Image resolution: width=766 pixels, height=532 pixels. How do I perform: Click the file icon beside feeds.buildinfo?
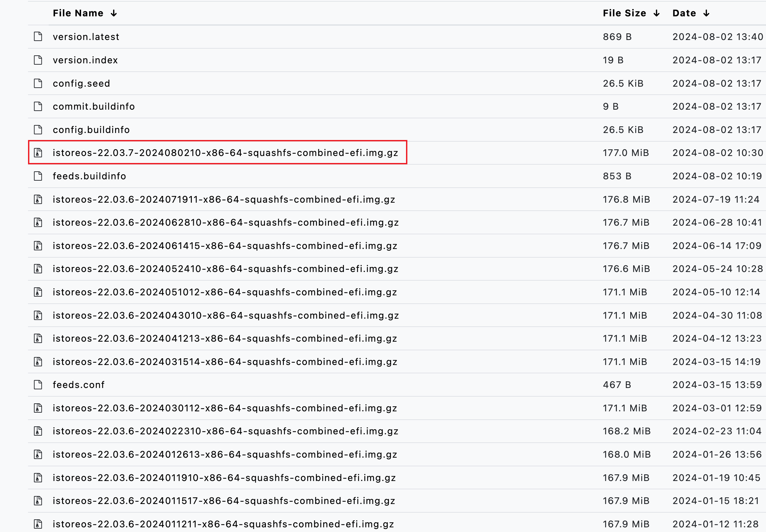38,176
